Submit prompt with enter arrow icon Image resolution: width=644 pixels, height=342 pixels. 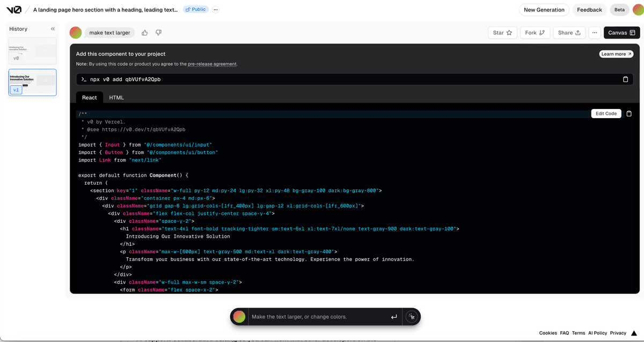394,317
